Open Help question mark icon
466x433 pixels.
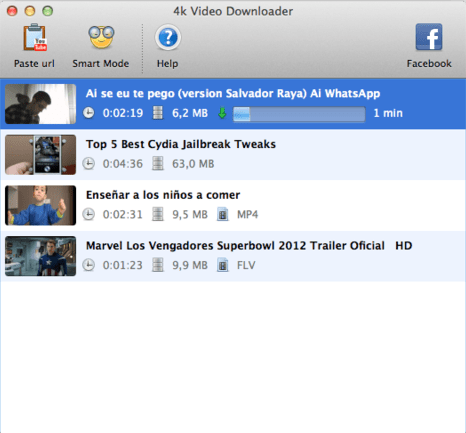tap(168, 37)
